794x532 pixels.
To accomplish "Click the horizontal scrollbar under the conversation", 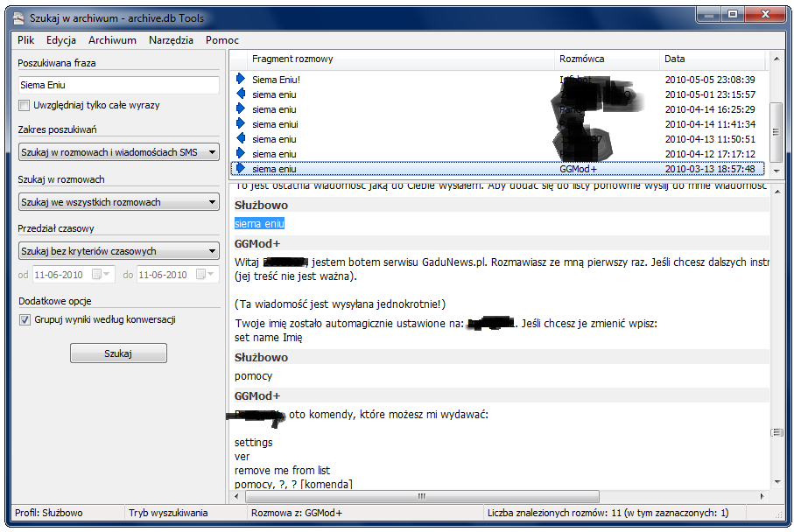I will (x=420, y=497).
